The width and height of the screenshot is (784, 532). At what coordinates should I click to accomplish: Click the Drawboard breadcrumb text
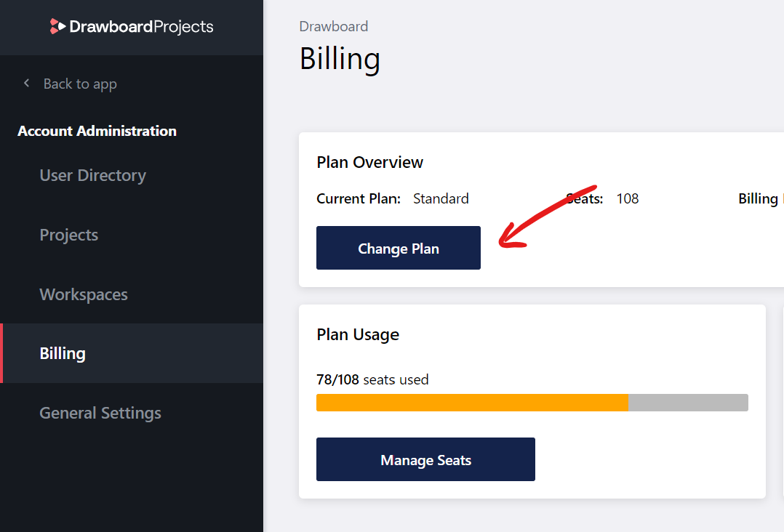coord(334,26)
